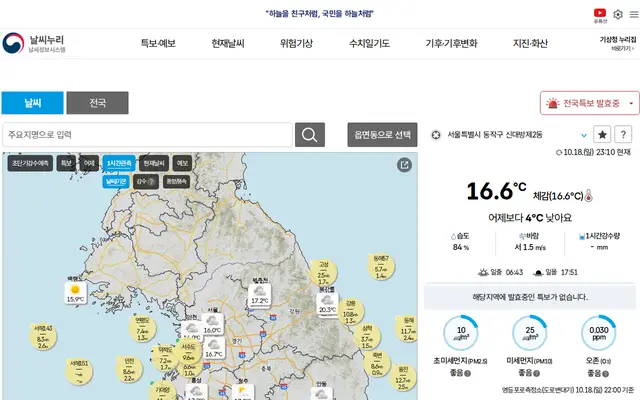Click the 날씨누리 logo

click(x=34, y=43)
